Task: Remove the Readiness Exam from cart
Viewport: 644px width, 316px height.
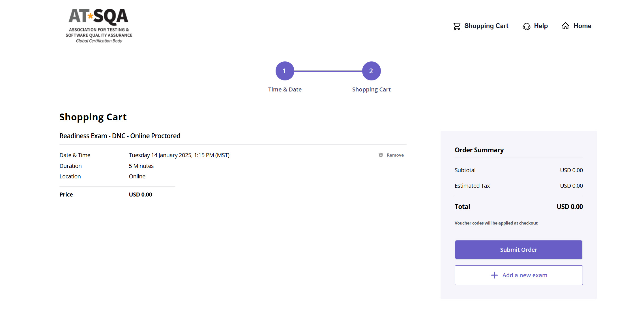Action: (395, 155)
